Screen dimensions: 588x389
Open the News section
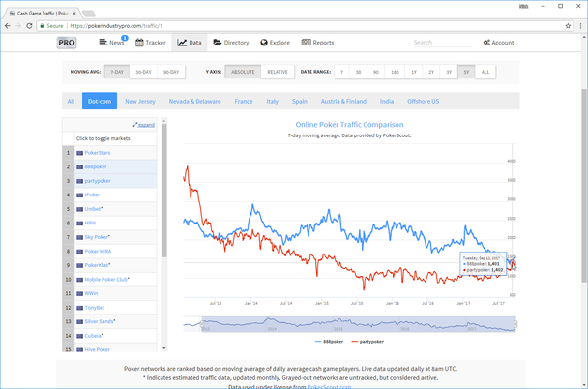click(x=112, y=43)
